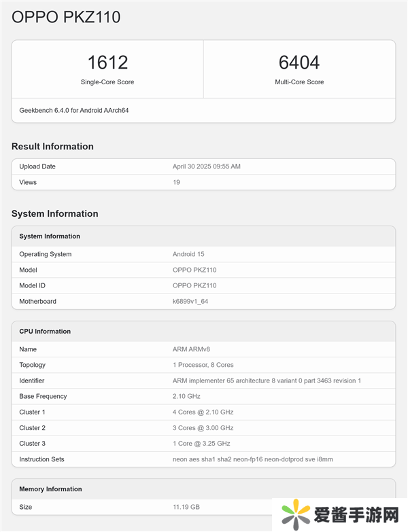Select the 1612 single-core score value

tap(107, 63)
